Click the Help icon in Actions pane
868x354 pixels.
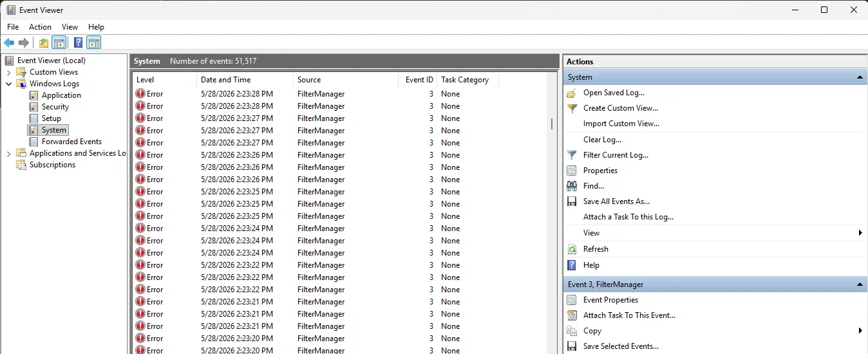572,265
